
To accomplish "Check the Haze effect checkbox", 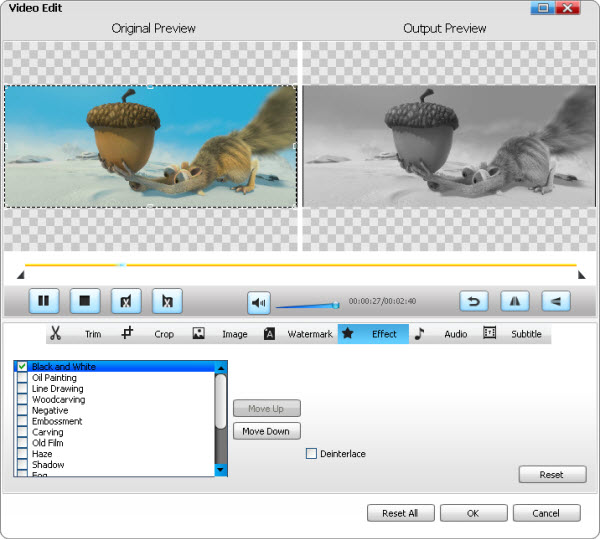I will pos(22,454).
